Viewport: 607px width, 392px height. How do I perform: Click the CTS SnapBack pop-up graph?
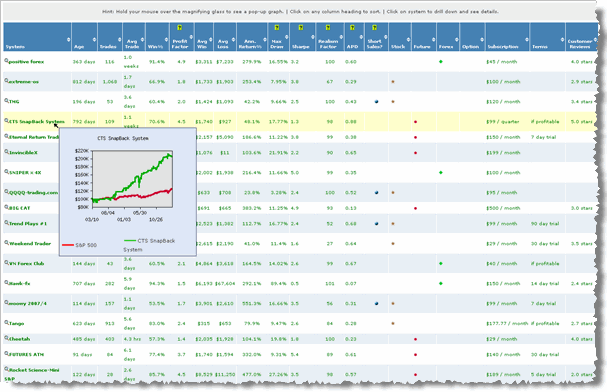(x=128, y=192)
